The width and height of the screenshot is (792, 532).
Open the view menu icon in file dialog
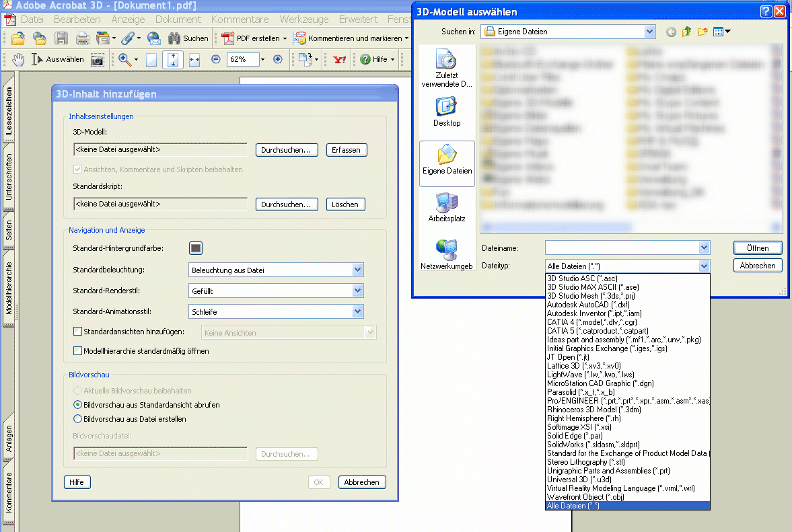pos(721,32)
